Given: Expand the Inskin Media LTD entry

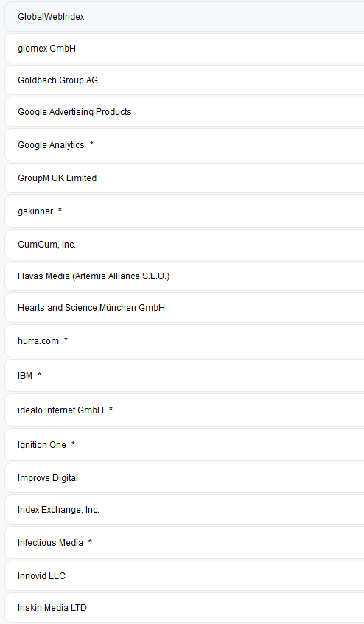Looking at the screenshot, I should tap(184, 607).
